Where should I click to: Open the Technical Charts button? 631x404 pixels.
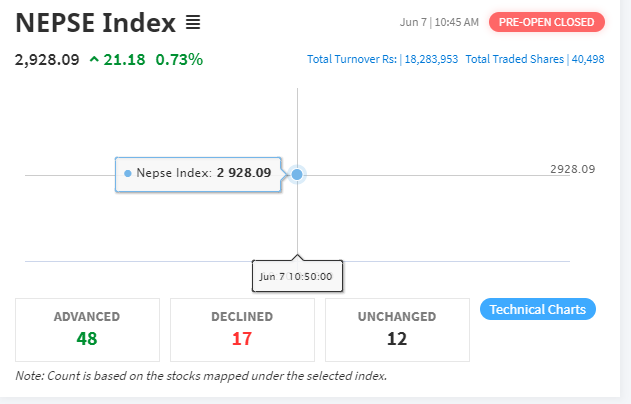[x=538, y=309]
